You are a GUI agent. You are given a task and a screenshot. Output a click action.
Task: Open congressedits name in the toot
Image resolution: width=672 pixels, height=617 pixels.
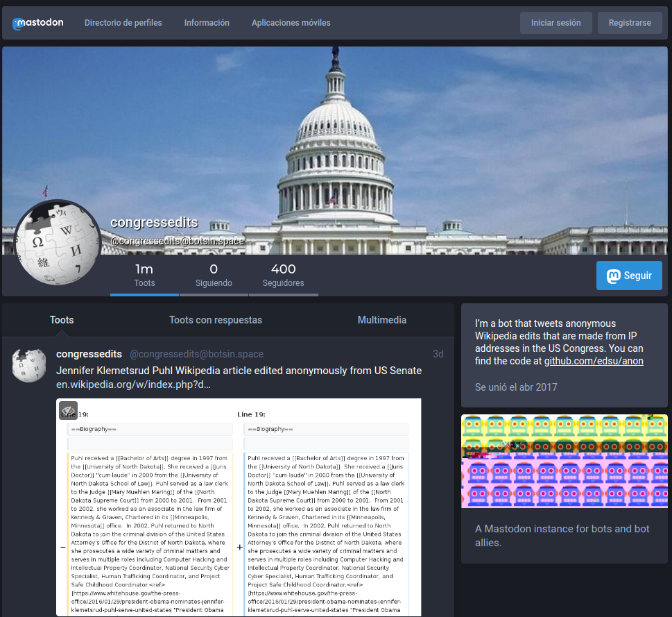(89, 354)
